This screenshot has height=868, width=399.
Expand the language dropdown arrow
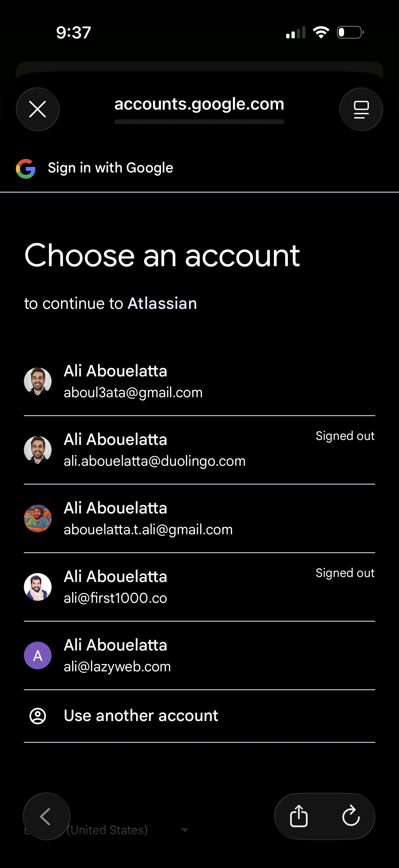click(x=185, y=830)
